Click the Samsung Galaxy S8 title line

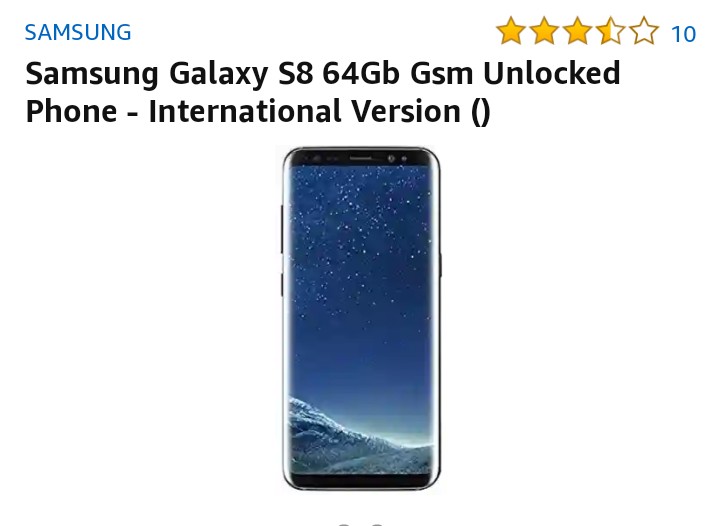(x=323, y=73)
